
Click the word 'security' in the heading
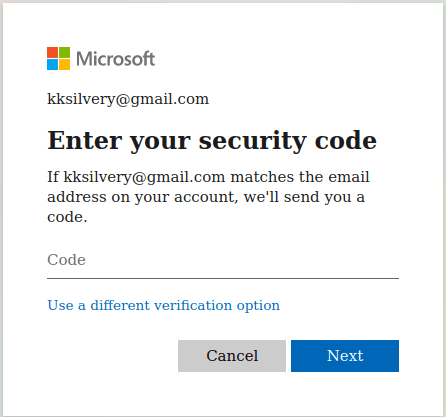click(x=252, y=141)
